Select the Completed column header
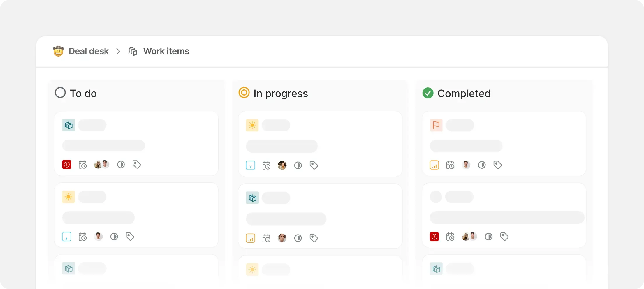Viewport: 644px width, 289px height. tap(464, 94)
